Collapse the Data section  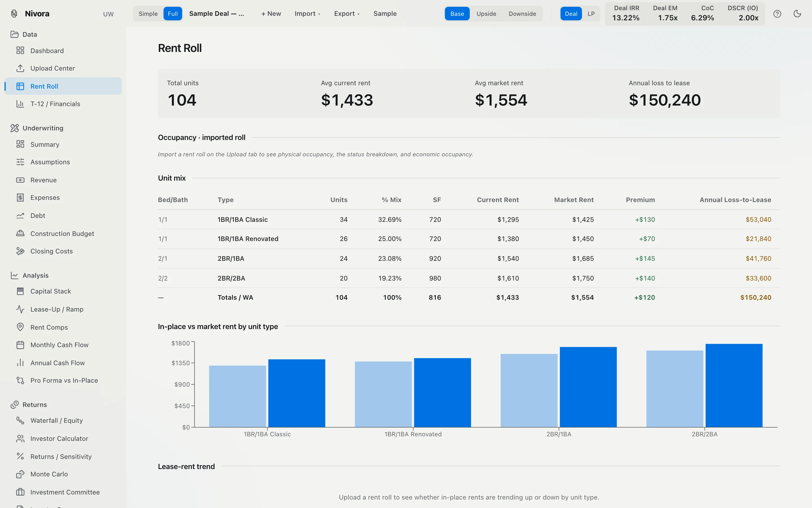pos(23,34)
